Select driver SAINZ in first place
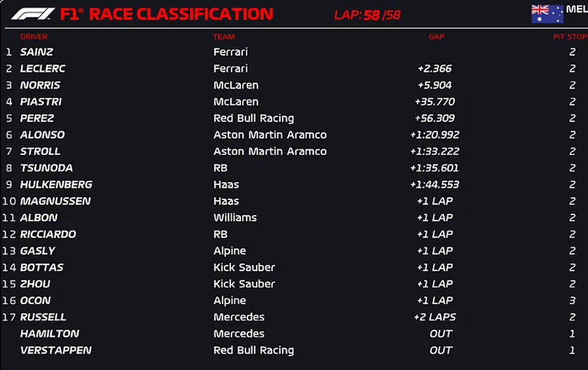 [x=37, y=52]
